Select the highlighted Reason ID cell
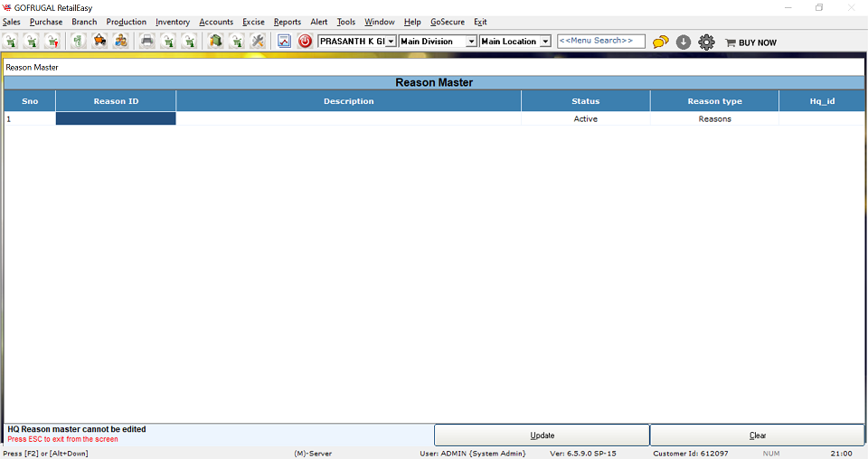 tap(116, 118)
